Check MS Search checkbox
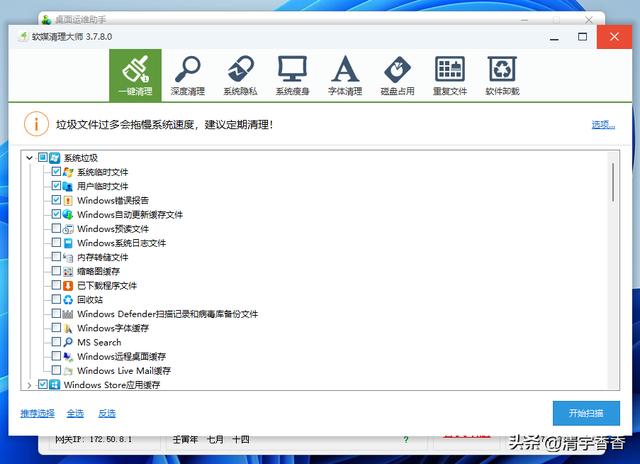 tap(56, 341)
